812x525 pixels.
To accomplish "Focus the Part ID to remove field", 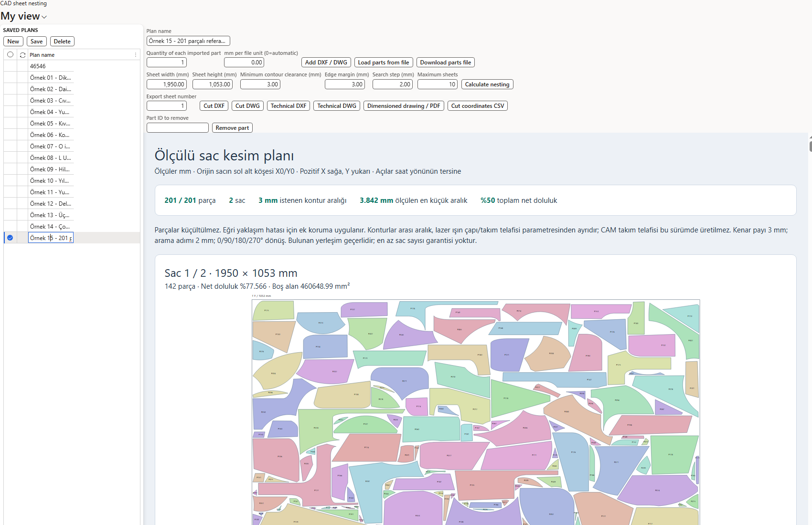I will pos(178,128).
